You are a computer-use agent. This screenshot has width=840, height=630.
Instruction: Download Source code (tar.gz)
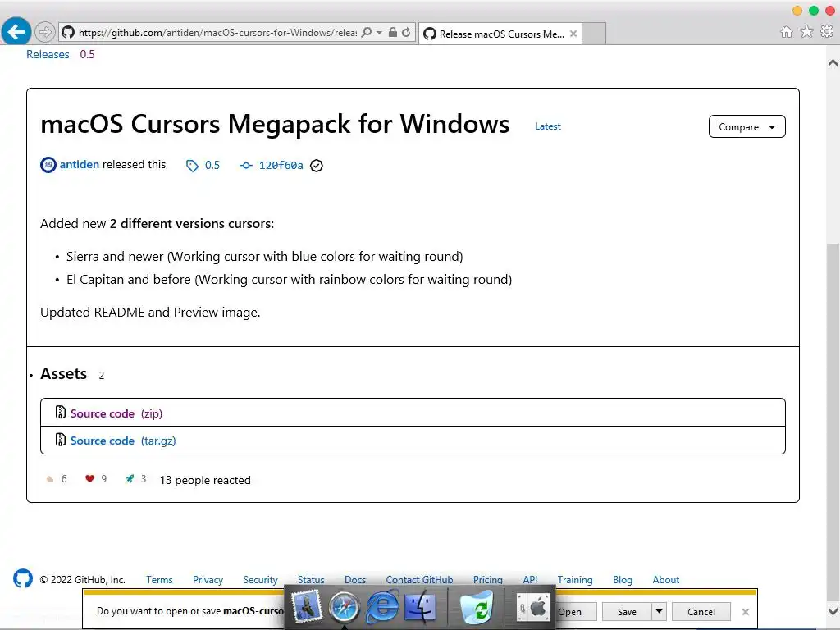coord(123,441)
